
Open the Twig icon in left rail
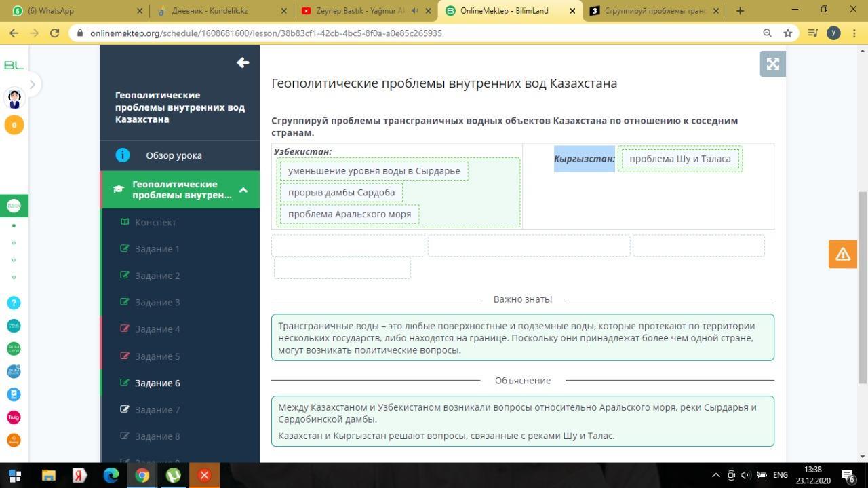click(x=14, y=417)
